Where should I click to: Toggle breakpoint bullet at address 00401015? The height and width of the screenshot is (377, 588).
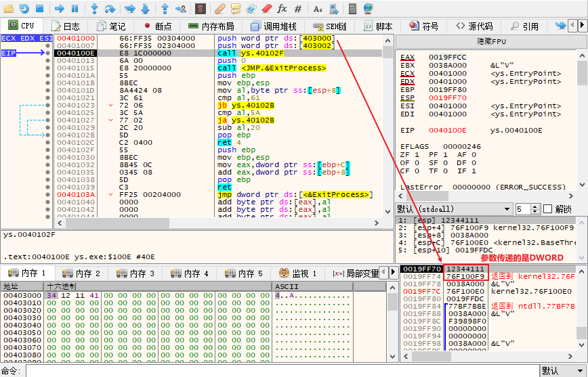[x=47, y=68]
